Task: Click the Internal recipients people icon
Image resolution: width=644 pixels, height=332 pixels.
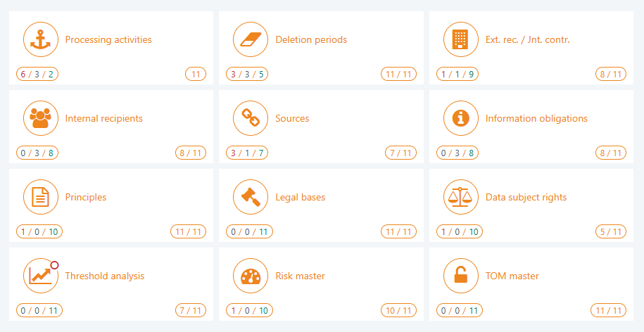Action: pos(41,118)
